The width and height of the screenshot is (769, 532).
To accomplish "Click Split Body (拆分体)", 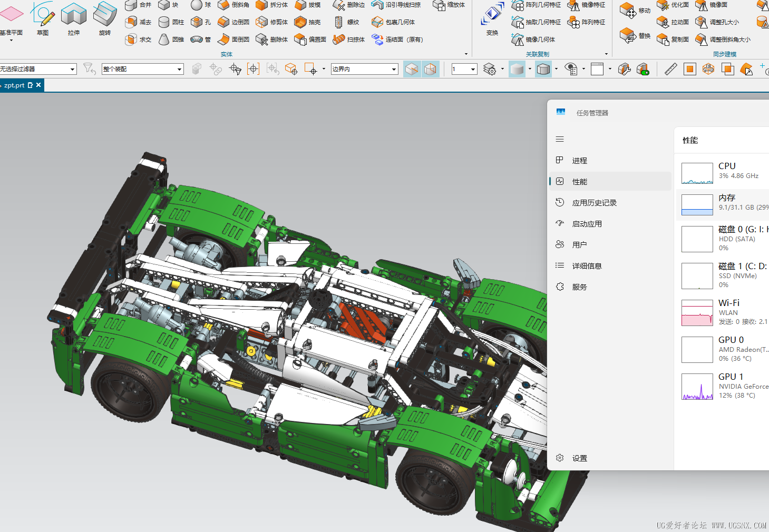I will click(272, 5).
